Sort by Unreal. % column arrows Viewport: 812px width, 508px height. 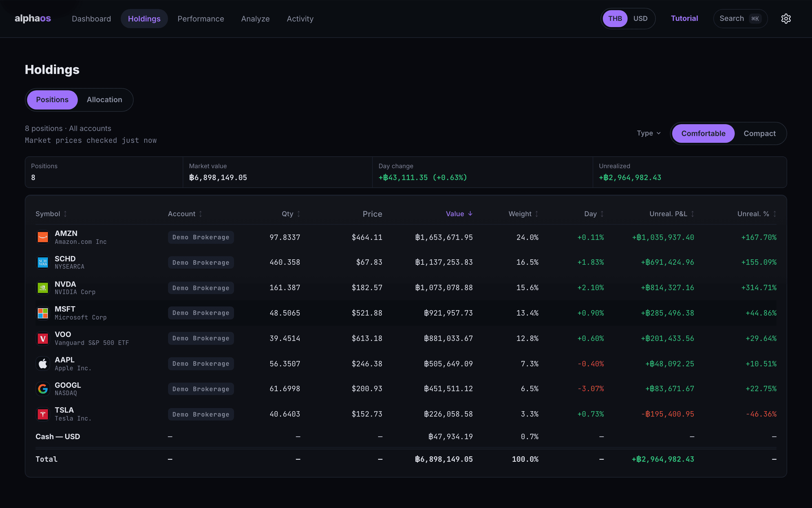[775, 214]
